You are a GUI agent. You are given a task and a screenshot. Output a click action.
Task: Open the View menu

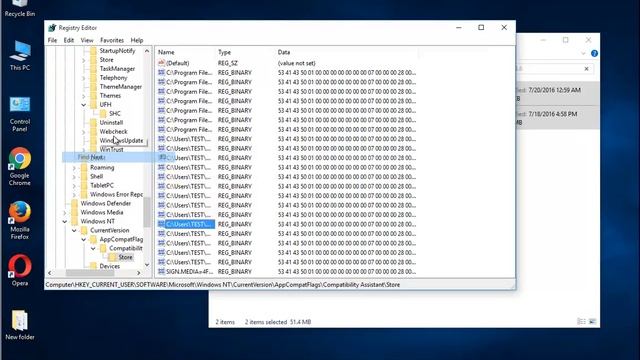click(x=87, y=40)
